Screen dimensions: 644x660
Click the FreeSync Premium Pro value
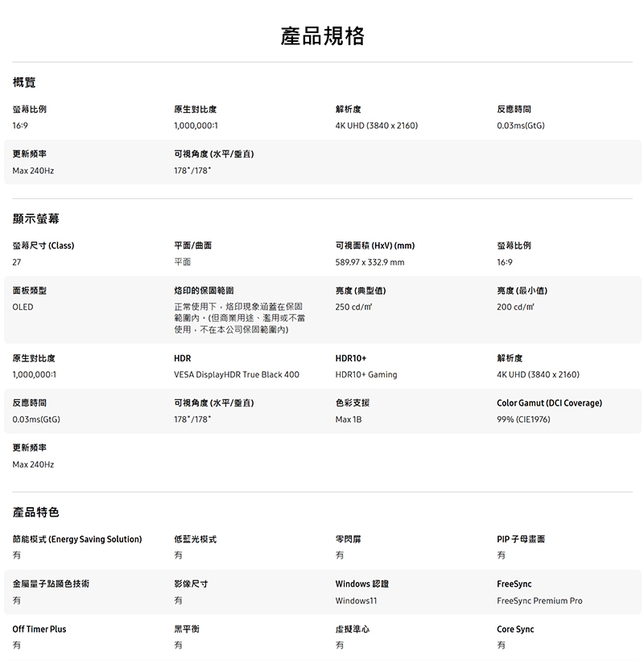[539, 601]
